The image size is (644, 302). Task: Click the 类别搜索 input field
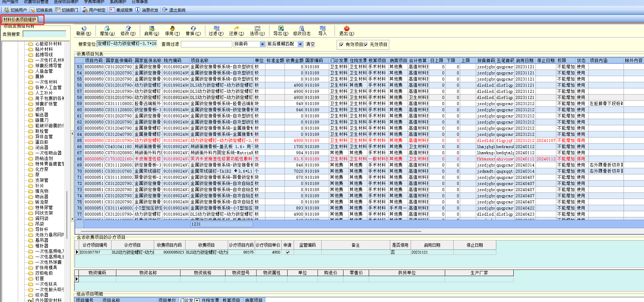click(44, 34)
